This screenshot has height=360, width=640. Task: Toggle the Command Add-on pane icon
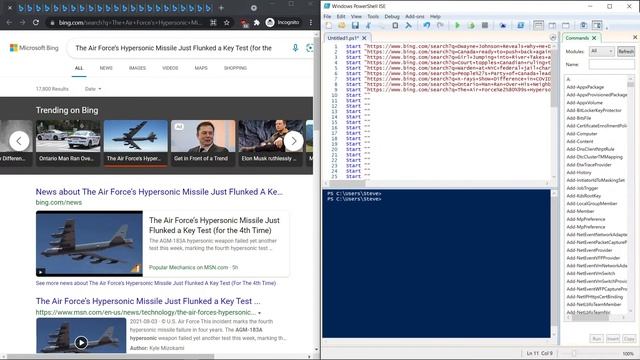597,25
